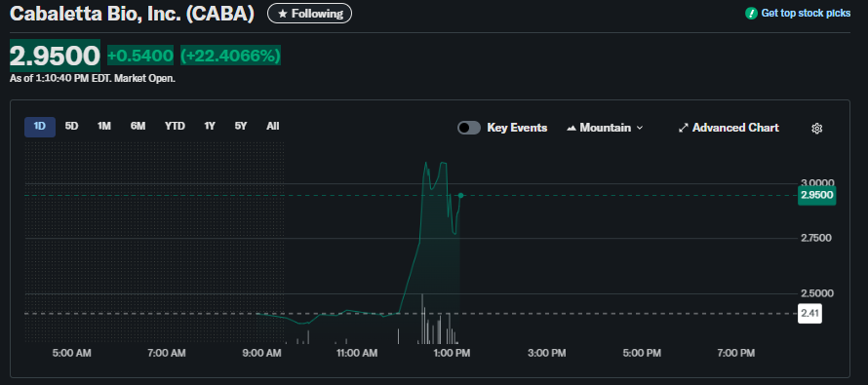This screenshot has height=385, width=868.
Task: Open the Advanced Chart link
Action: [x=729, y=128]
